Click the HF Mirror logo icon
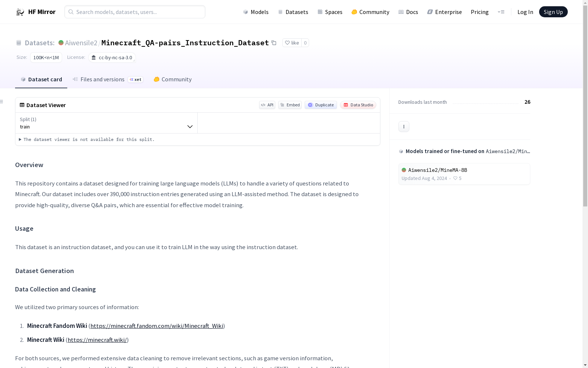Viewport: 588px width, 368px height. pyautogui.click(x=20, y=12)
